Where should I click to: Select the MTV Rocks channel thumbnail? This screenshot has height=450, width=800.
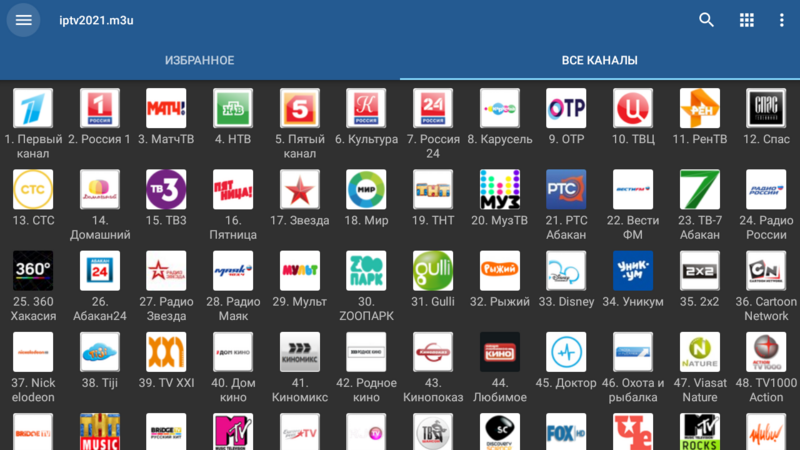(x=699, y=432)
